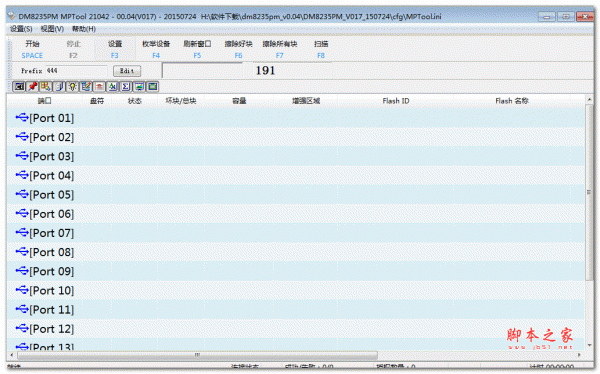The width and height of the screenshot is (600, 374).
Task: Click the 坏块/总块 column header
Action: pyautogui.click(x=181, y=101)
